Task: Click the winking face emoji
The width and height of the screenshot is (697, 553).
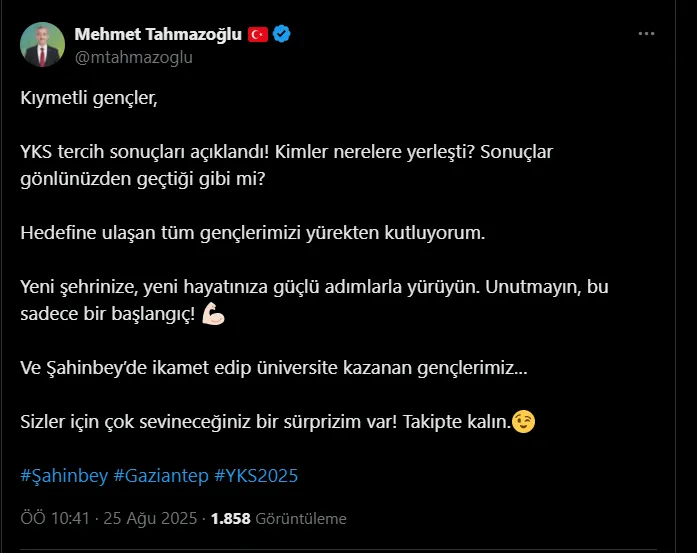Action: [x=523, y=422]
